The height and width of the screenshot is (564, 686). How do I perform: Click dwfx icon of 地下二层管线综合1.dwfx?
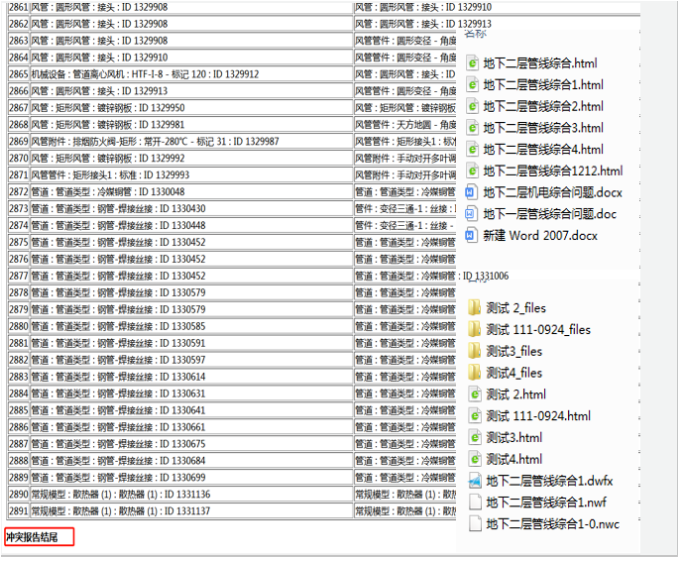475,481
